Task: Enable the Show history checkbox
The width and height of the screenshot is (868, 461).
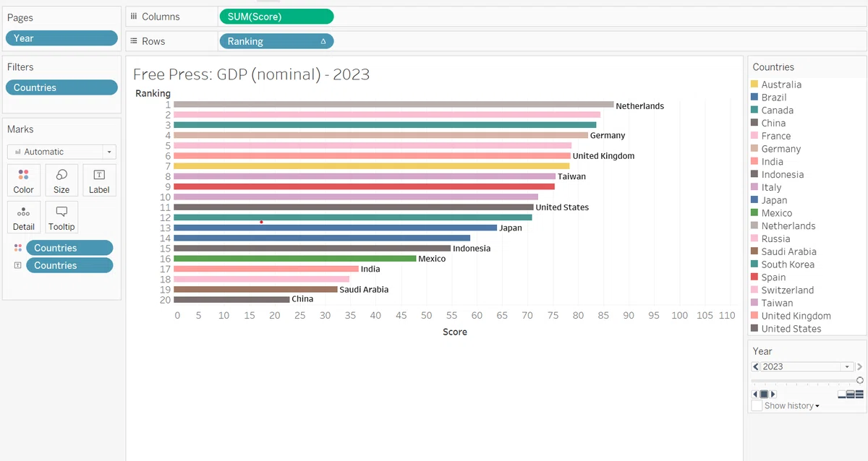Action: pyautogui.click(x=757, y=405)
